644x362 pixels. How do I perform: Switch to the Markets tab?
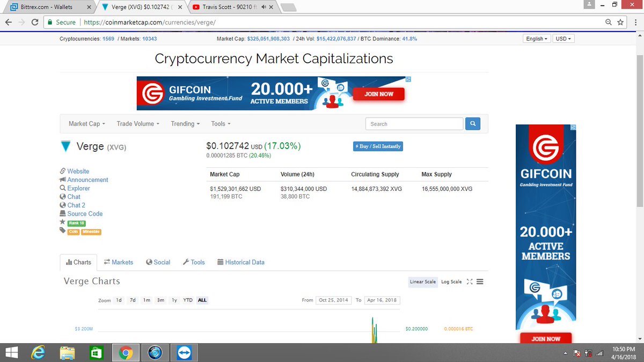[118, 262]
